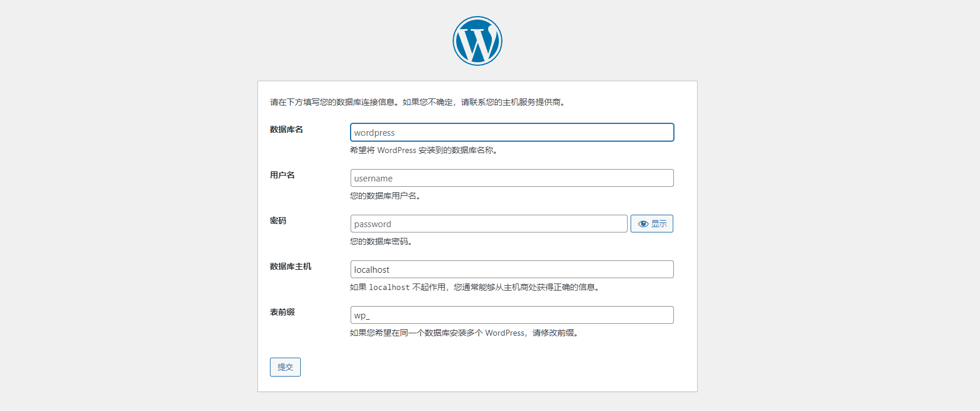Click the 用户名 label
This screenshot has height=411, width=980.
coord(282,175)
